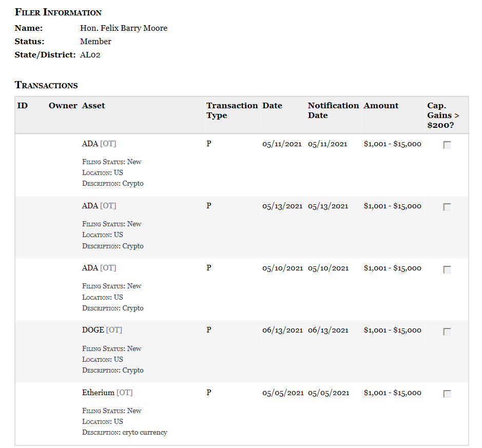Click the Cap. Gains > $200? header
This screenshot has width=482, height=448.
tap(442, 115)
